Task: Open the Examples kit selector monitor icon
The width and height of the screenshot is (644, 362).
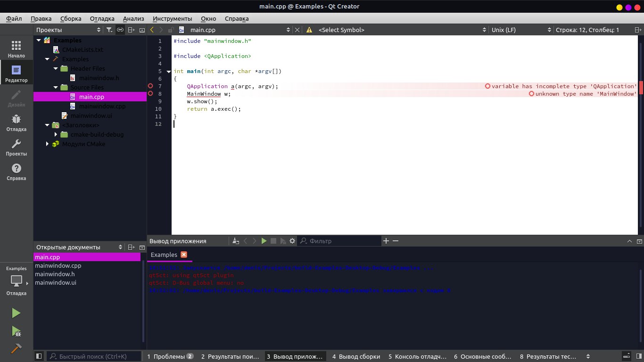Action: point(17,281)
